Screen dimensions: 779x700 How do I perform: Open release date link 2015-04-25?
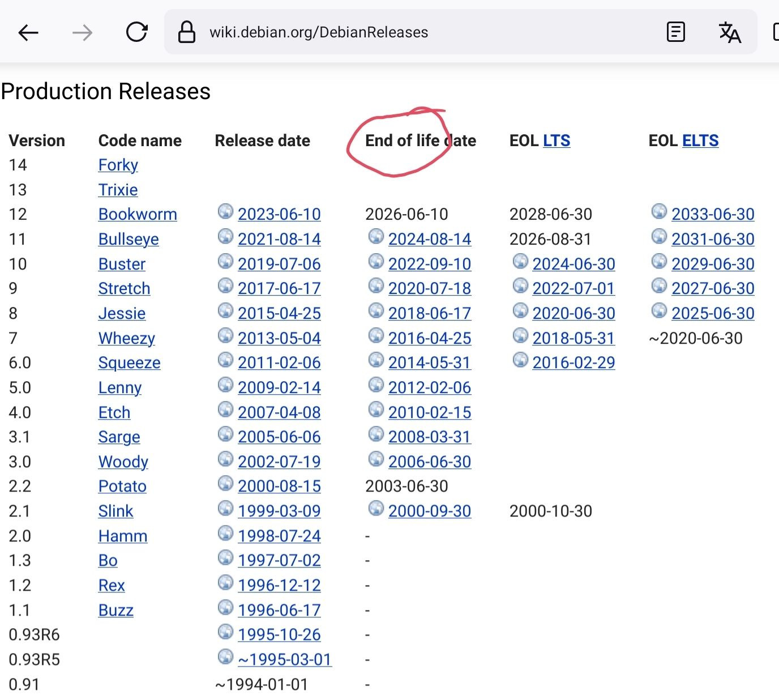(x=279, y=313)
